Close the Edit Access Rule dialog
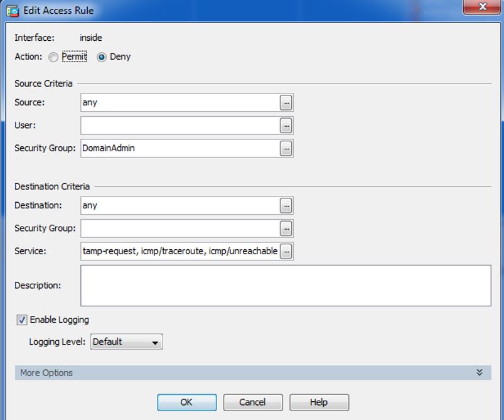This screenshot has height=420, width=504. coord(482,7)
